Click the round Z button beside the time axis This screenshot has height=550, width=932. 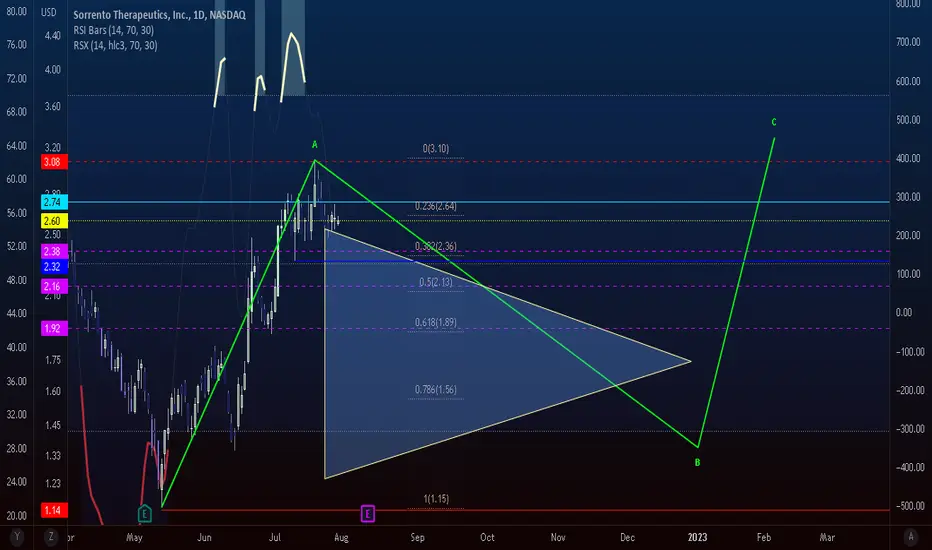point(51,537)
